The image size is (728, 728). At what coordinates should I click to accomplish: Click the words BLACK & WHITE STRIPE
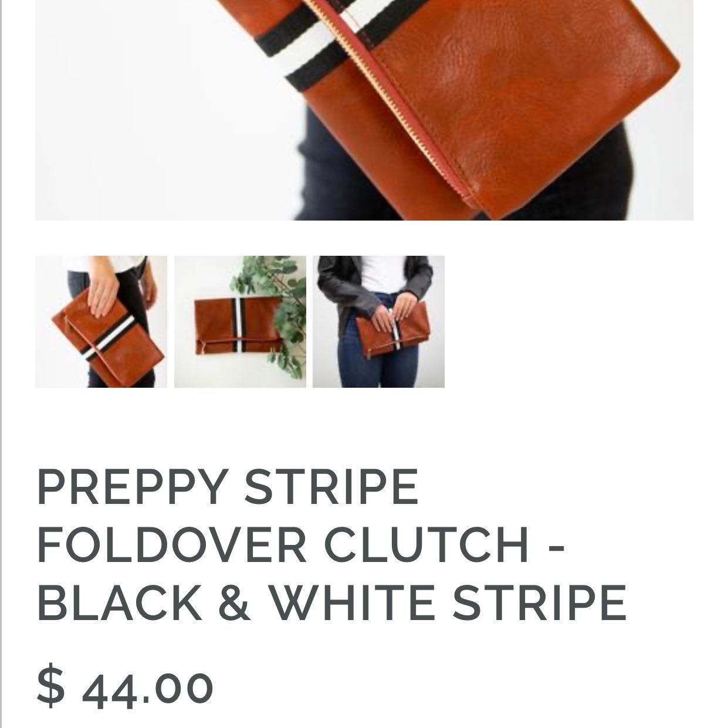click(x=332, y=602)
